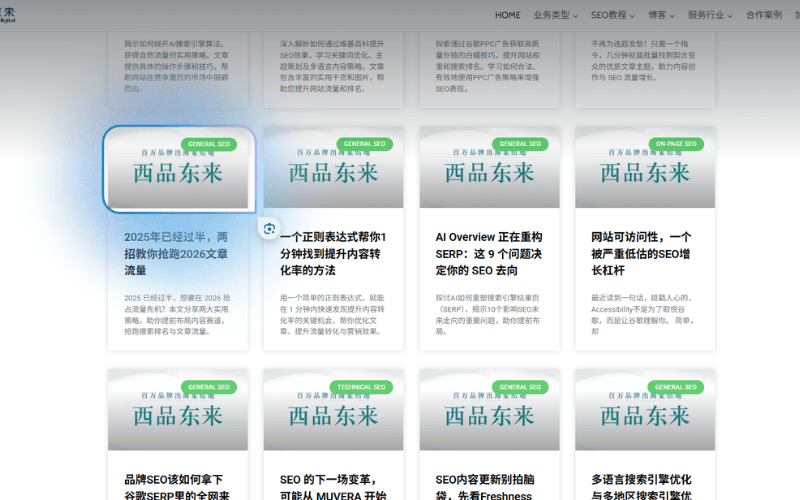
Task: Click excerpt text starting 不再为选题发愁
Action: (x=643, y=61)
